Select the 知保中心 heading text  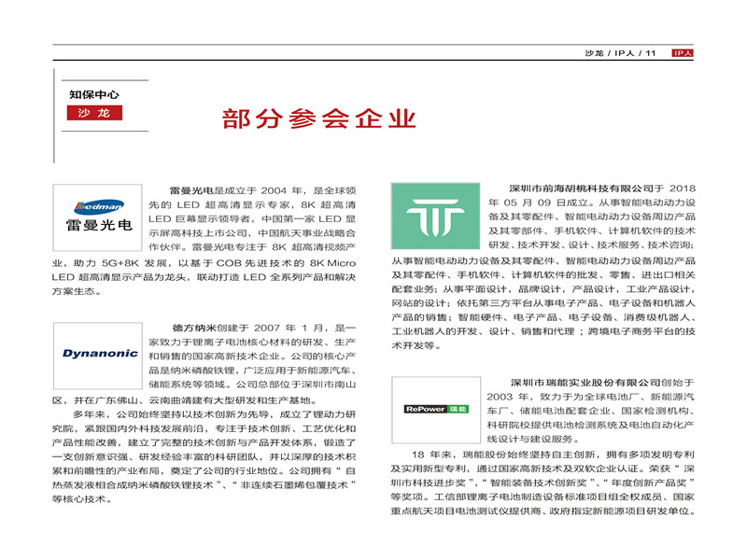point(94,94)
